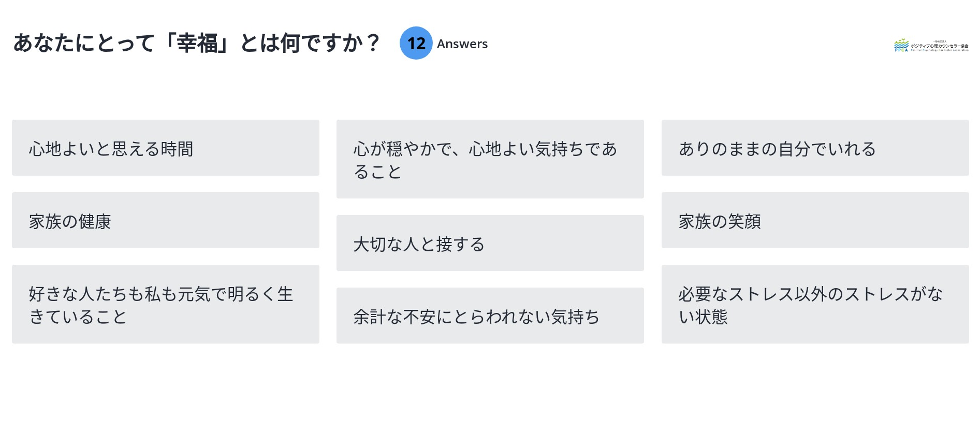Select the 心地よいと思える時間 answer card

click(166, 148)
